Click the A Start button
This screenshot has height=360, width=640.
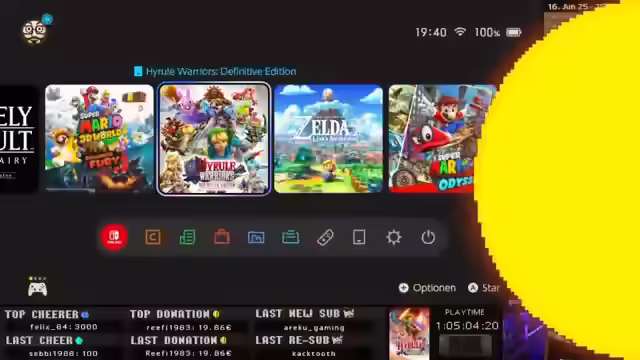484,288
